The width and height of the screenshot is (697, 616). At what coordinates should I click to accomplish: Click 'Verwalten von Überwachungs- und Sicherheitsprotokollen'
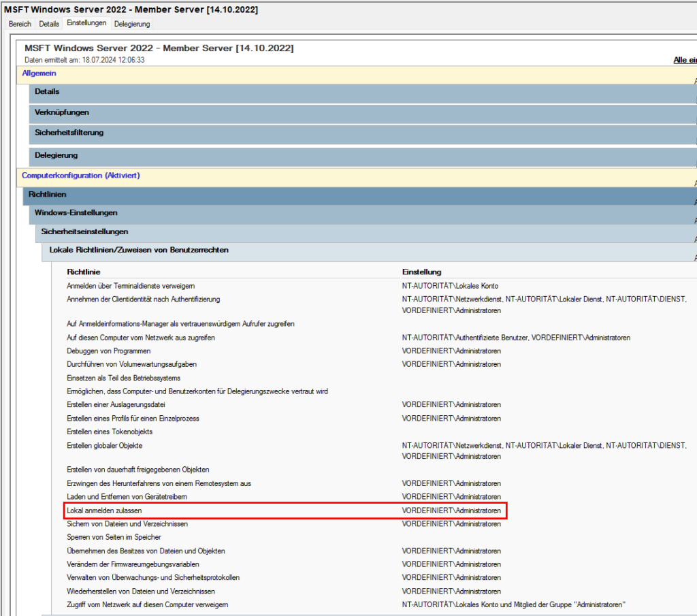click(x=153, y=577)
